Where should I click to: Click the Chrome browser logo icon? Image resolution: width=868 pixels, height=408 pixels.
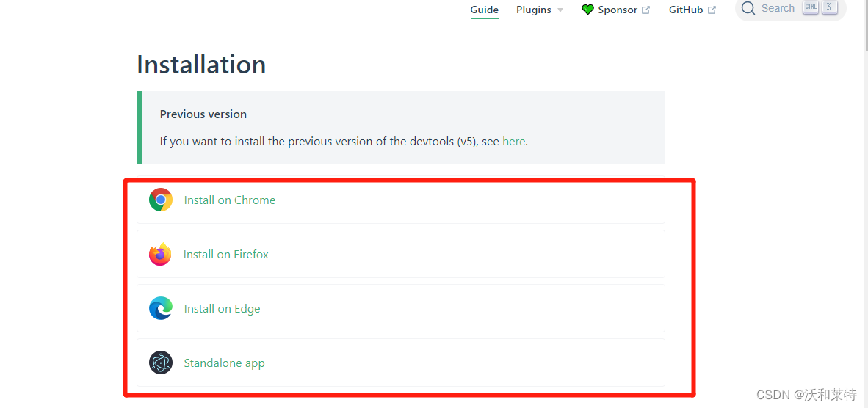(161, 200)
